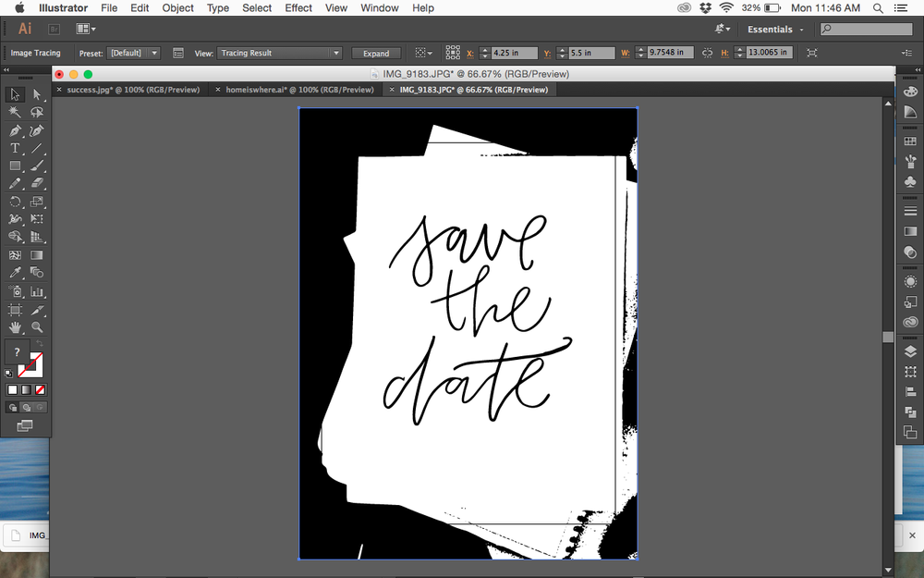Image resolution: width=924 pixels, height=578 pixels.
Task: Activate the Hand tool
Action: (16, 326)
